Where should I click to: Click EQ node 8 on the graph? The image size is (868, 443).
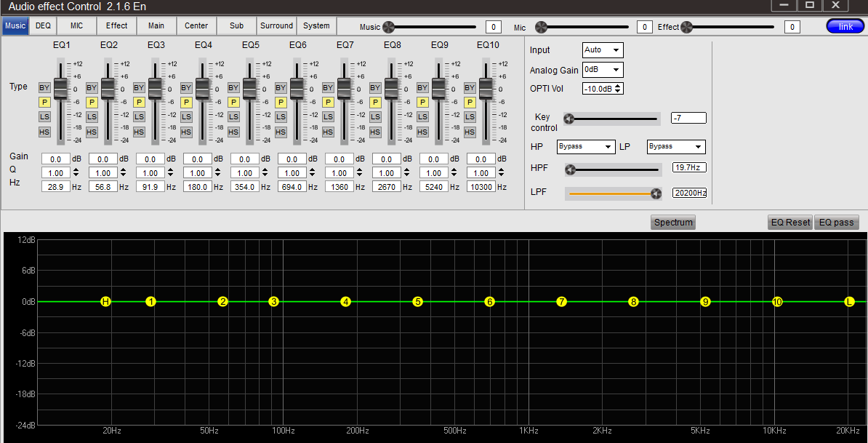click(x=633, y=301)
